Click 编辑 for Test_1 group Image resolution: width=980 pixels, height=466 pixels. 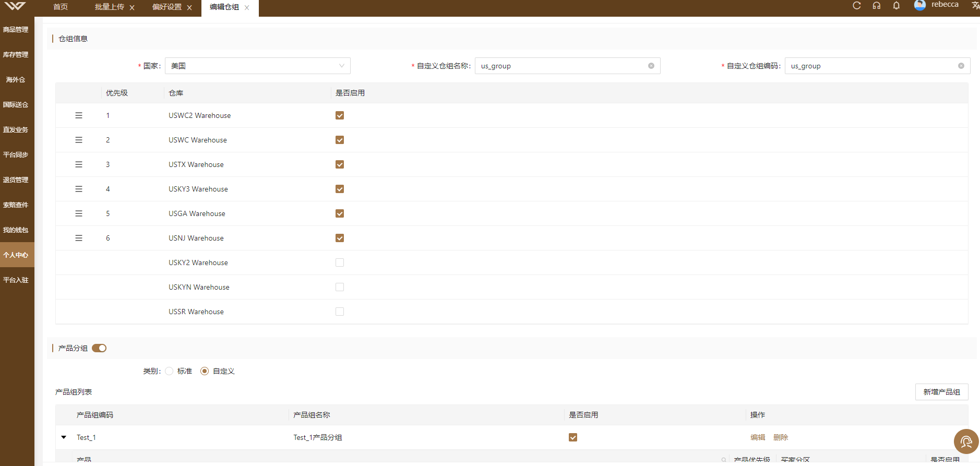758,437
